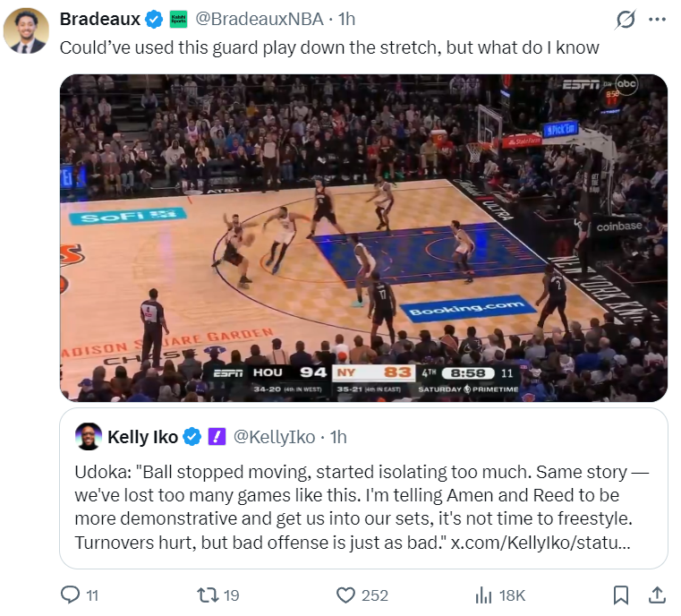Click Bradeaux's blue verified checkmark
Image resolution: width=681 pixels, height=616 pixels.
coord(155,20)
